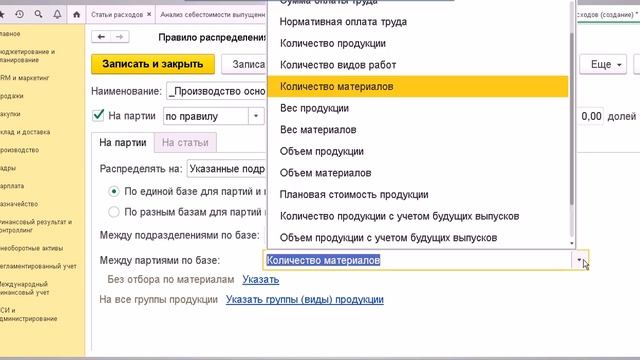The height and width of the screenshot is (360, 640).
Task: Click the Наименование input field
Action: (217, 91)
